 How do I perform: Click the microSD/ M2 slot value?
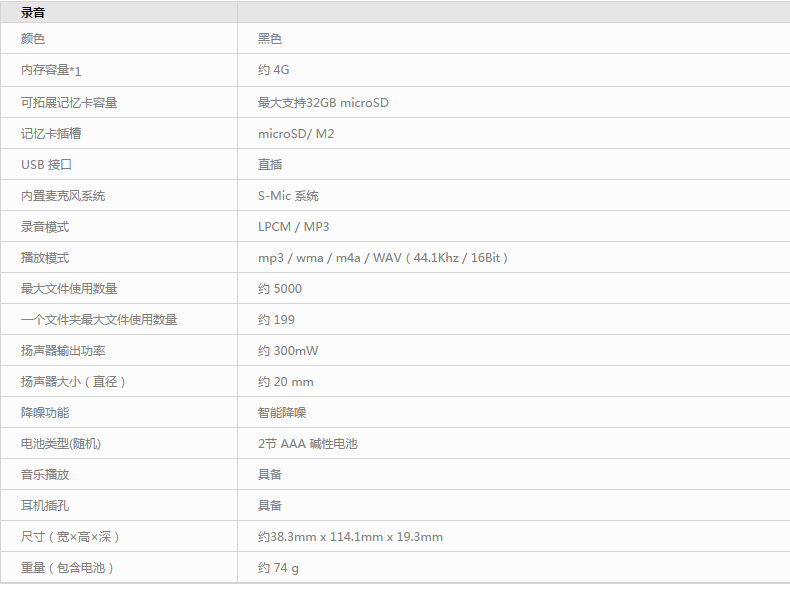[x=296, y=133]
